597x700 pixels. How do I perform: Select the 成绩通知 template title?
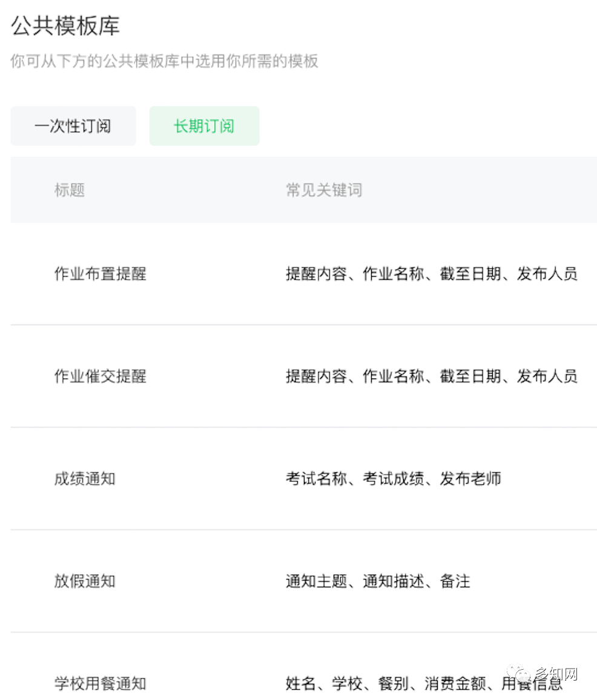(85, 479)
